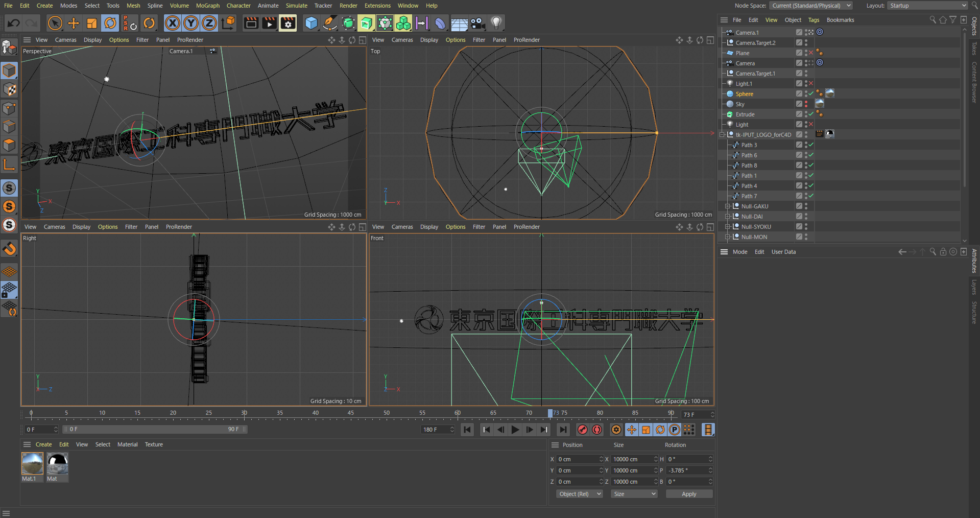Add a Light object from toolbar
The width and height of the screenshot is (980, 518).
496,23
